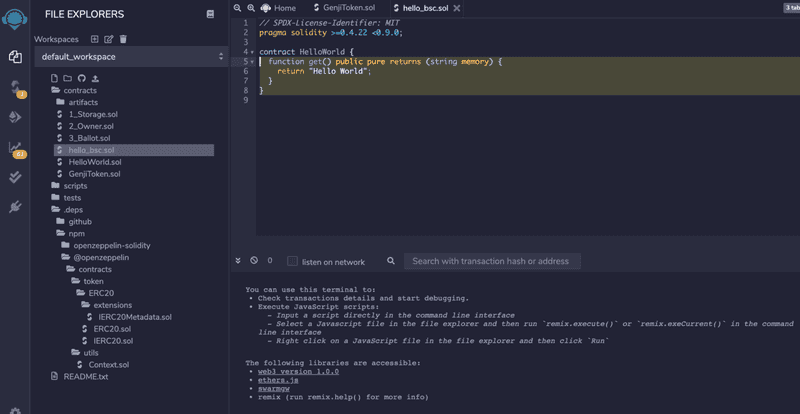Delete workspace using the trash icon
Screen dimensions: 800x414
(x=123, y=39)
